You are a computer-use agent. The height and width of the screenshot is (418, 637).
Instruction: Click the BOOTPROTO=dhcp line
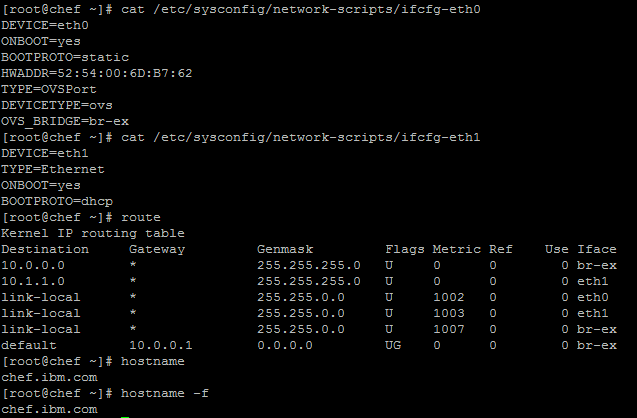pos(57,201)
